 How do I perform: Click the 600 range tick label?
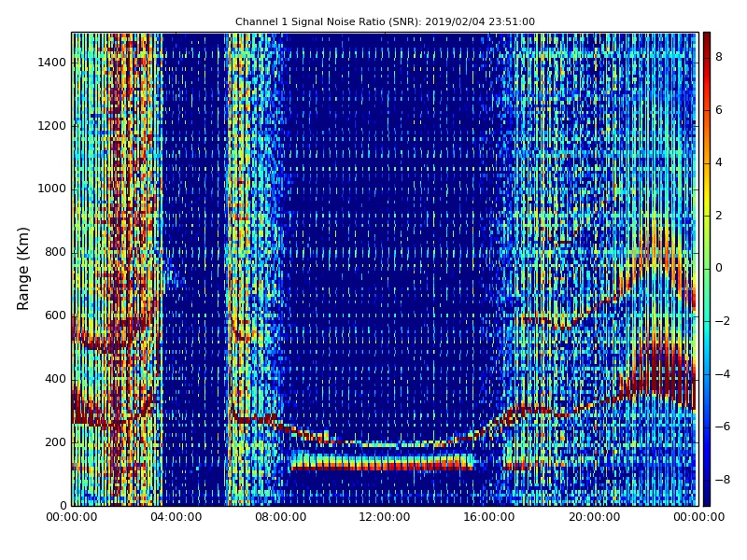point(55,315)
